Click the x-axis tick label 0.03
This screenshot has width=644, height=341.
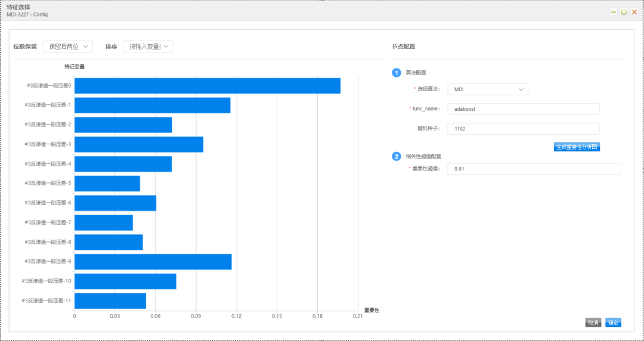[114, 317]
